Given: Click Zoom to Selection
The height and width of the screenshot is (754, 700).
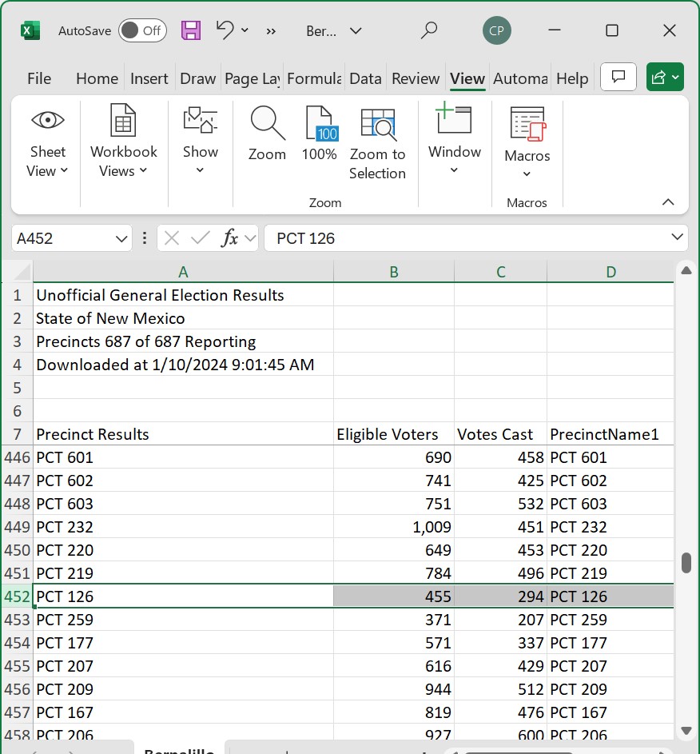Looking at the screenshot, I should tap(378, 144).
